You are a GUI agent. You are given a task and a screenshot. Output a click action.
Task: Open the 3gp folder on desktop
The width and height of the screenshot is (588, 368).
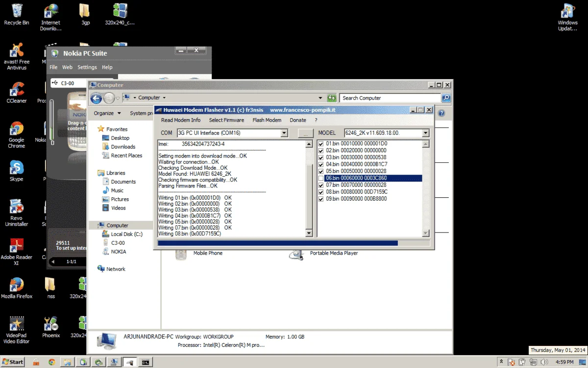point(84,15)
